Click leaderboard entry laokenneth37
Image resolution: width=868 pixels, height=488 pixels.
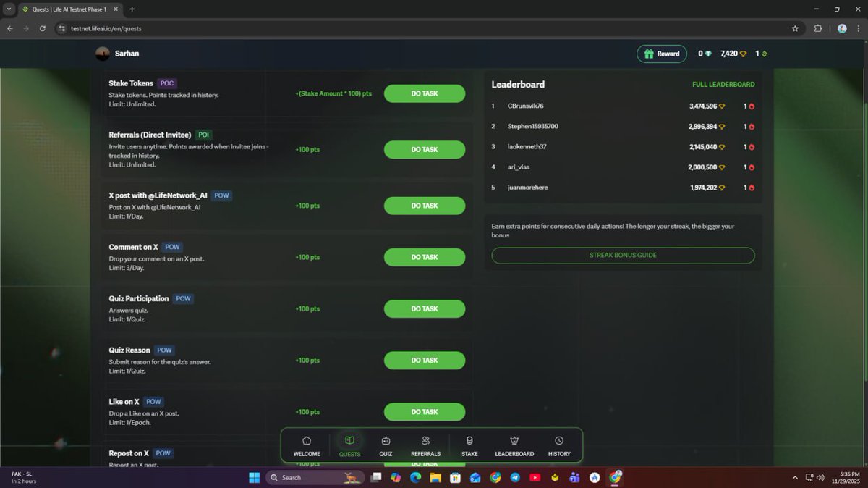[527, 147]
